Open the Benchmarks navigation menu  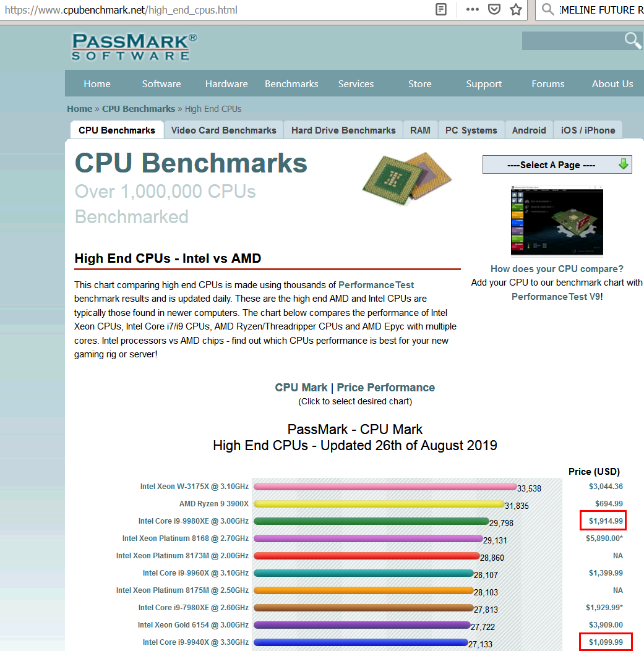tap(291, 84)
